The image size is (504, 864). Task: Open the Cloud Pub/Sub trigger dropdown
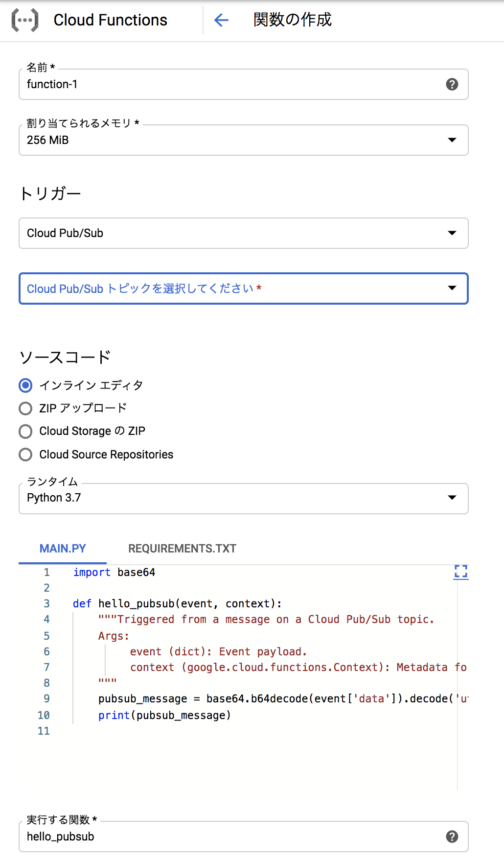pyautogui.click(x=244, y=233)
